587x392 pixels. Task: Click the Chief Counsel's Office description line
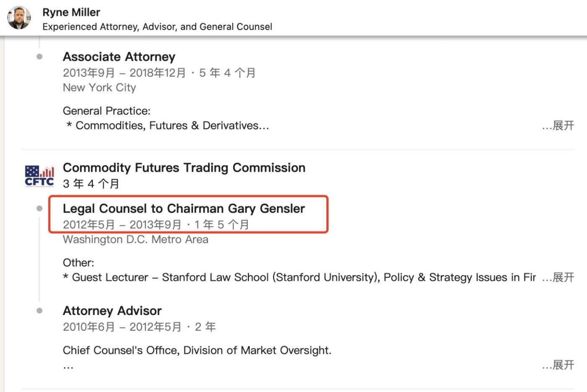pyautogui.click(x=197, y=351)
